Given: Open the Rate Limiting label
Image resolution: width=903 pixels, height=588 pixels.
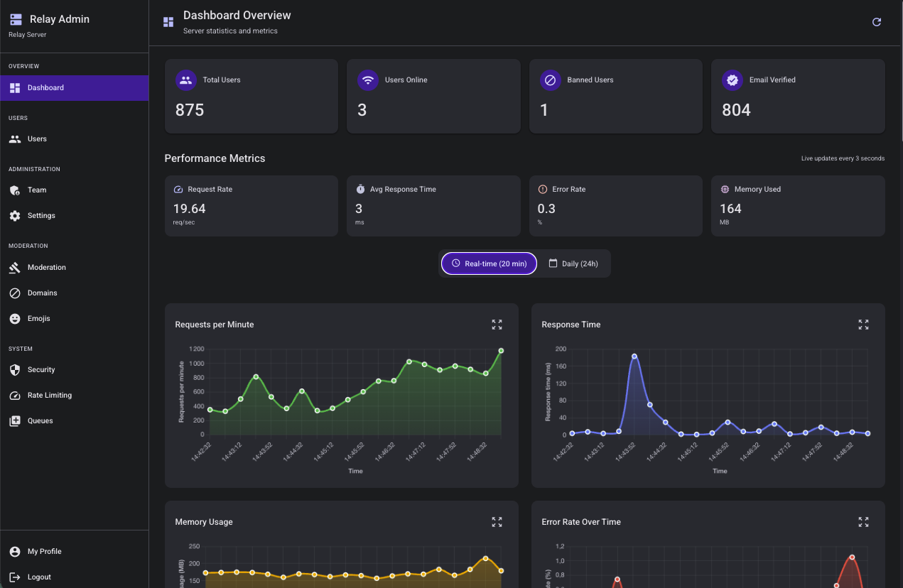Looking at the screenshot, I should click(x=50, y=396).
